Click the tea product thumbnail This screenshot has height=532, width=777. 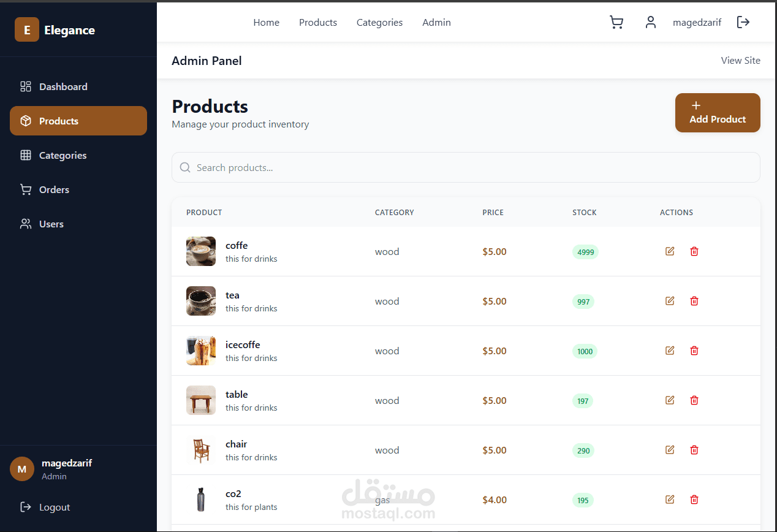201,301
